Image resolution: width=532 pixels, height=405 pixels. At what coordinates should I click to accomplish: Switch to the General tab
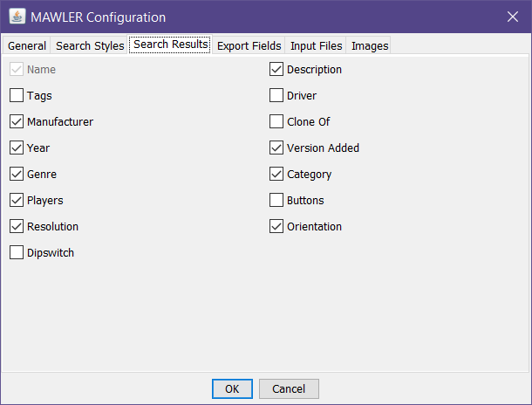pos(26,45)
